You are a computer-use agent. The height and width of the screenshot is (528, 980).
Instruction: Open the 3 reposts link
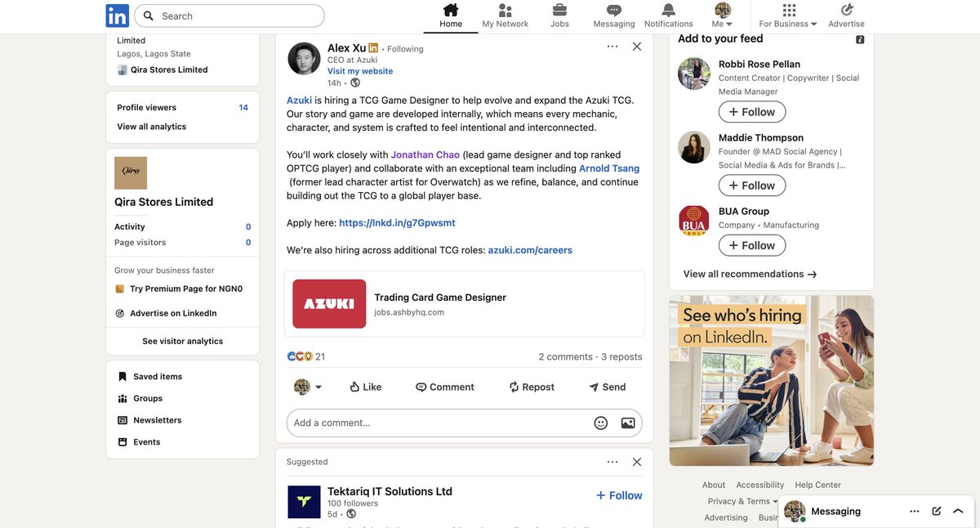(621, 356)
